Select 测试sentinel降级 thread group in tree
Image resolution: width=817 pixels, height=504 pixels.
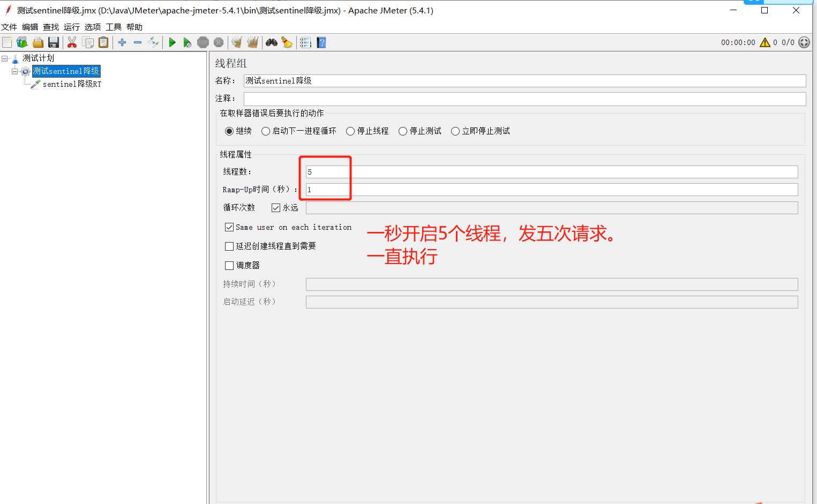click(66, 71)
